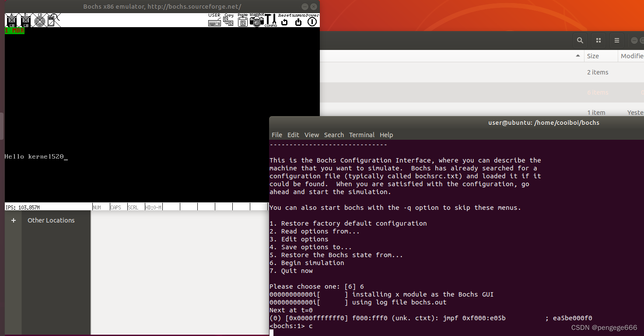Image resolution: width=644 pixels, height=336 pixels.
Task: Click the floppy B: drive icon in Bochs
Action: [26, 20]
